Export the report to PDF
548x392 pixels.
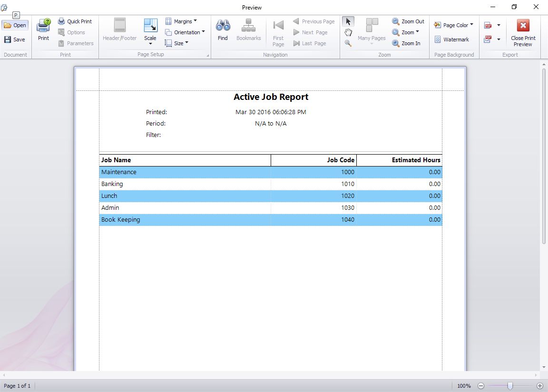tap(488, 25)
